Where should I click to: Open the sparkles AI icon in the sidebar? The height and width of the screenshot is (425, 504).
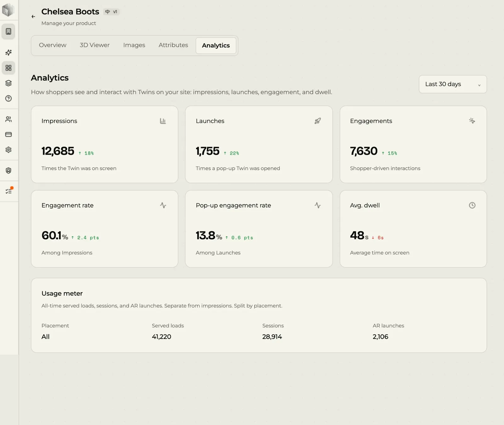pos(9,52)
